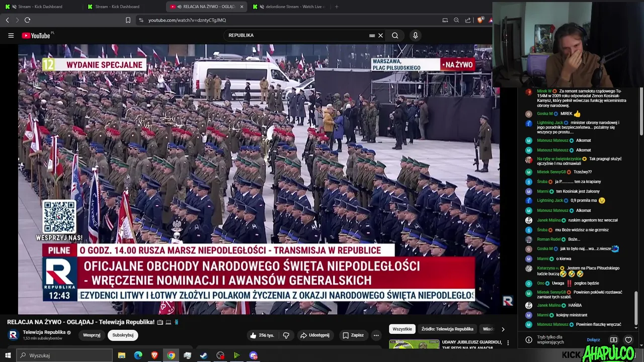The image size is (644, 362).
Task: Open the Telewizja Republika channel name link
Action: point(44,332)
